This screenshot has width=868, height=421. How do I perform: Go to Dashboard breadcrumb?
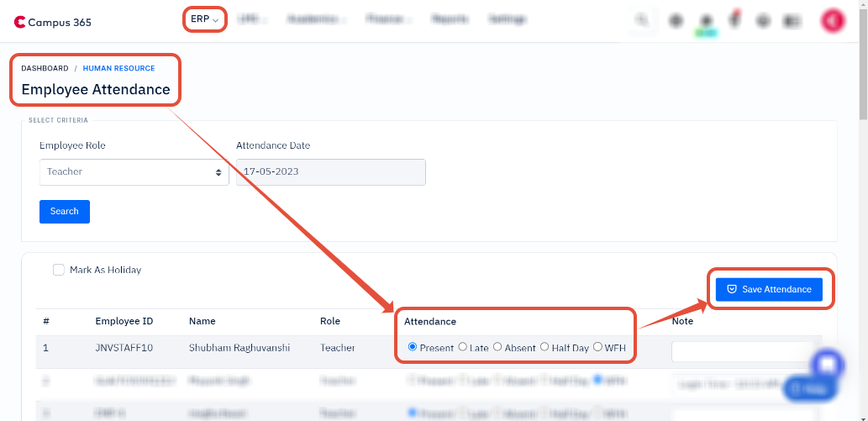pos(45,68)
